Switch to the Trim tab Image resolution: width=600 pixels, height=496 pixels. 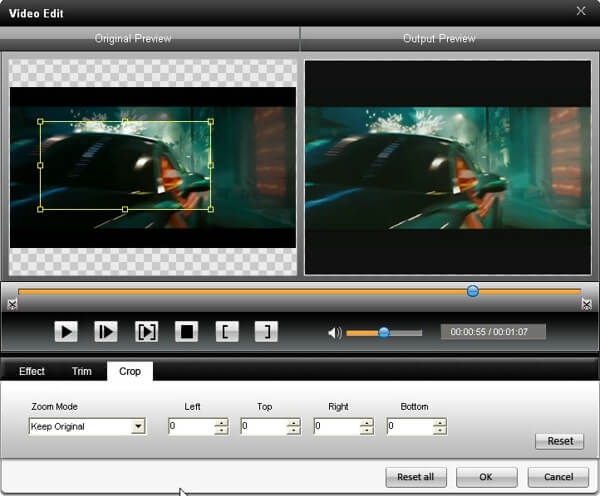point(82,371)
